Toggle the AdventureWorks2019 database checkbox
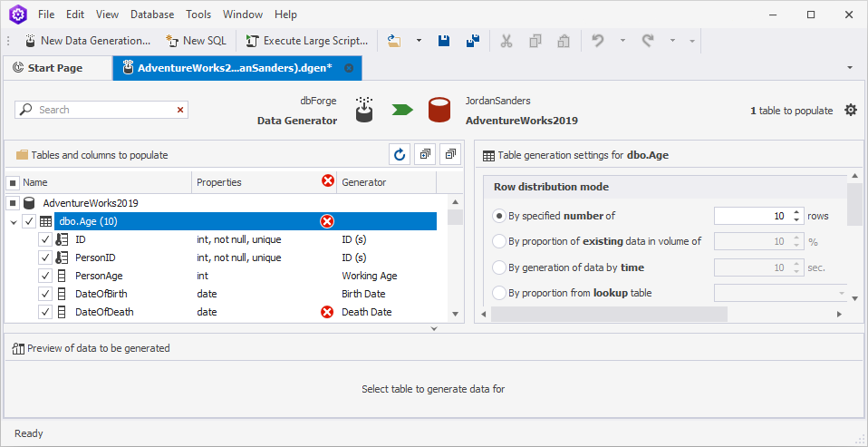The width and height of the screenshot is (868, 447). pyautogui.click(x=12, y=203)
